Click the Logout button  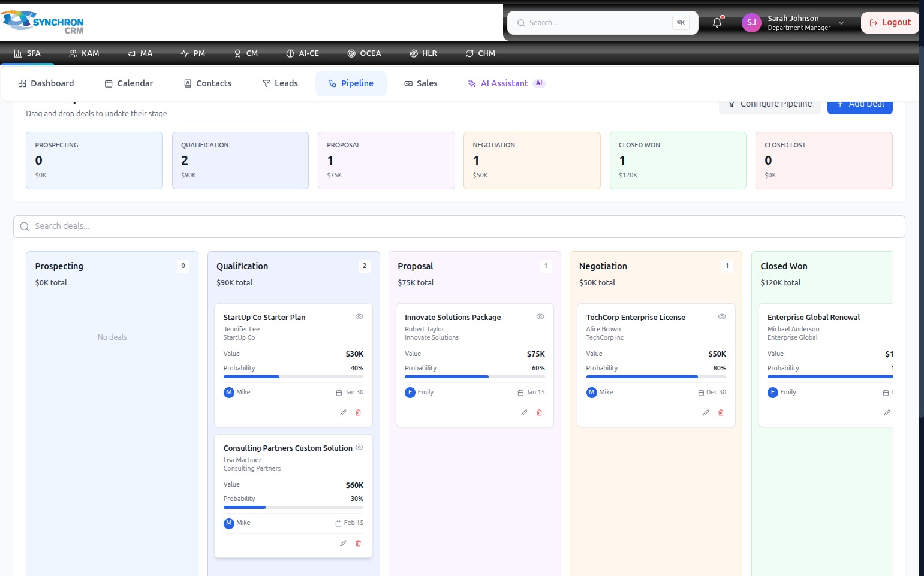tap(890, 23)
